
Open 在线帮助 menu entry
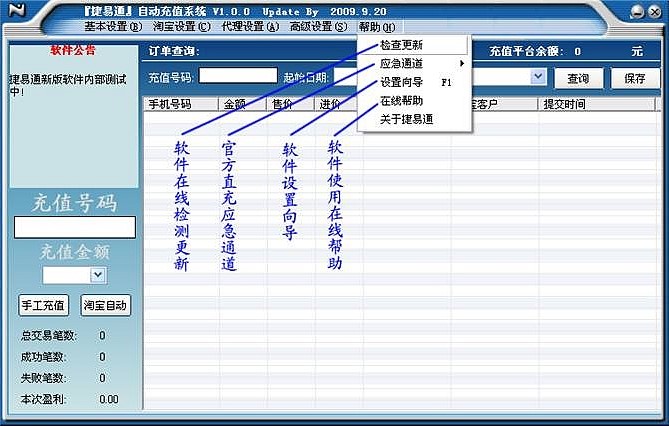[x=414, y=101]
